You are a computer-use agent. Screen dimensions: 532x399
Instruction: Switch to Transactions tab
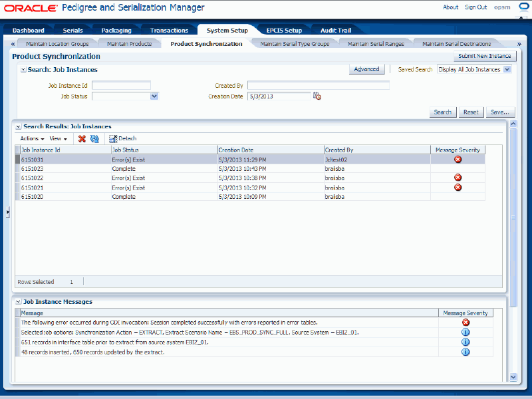(x=169, y=30)
